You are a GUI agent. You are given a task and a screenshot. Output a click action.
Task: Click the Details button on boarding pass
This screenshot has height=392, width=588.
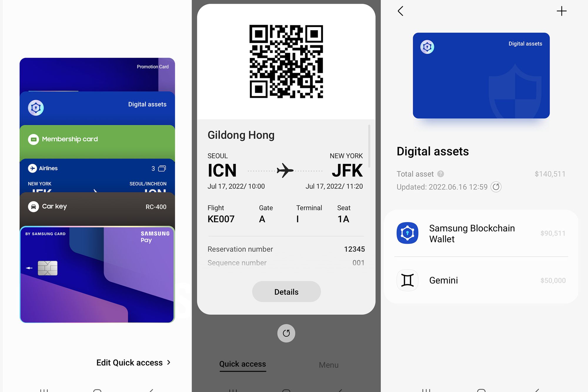[x=286, y=291]
